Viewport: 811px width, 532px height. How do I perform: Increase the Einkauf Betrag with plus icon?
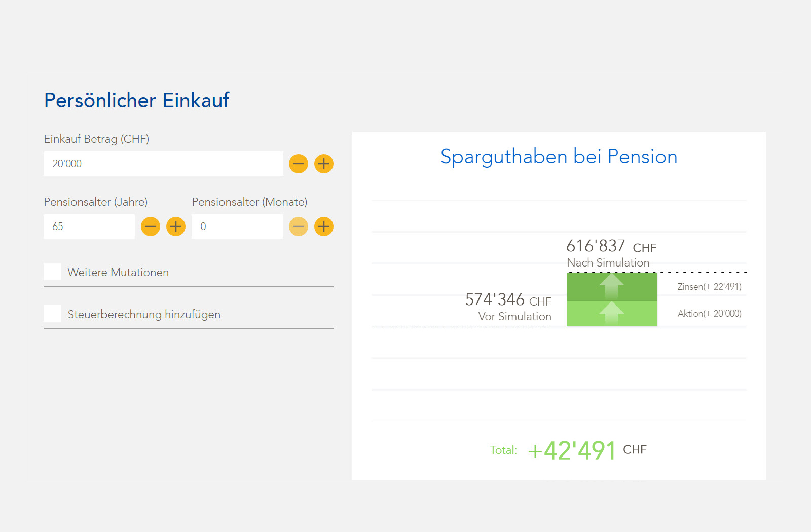pyautogui.click(x=324, y=164)
